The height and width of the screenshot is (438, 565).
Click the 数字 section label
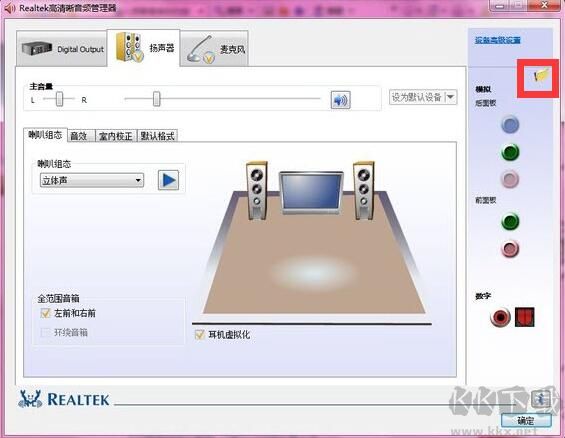(483, 296)
